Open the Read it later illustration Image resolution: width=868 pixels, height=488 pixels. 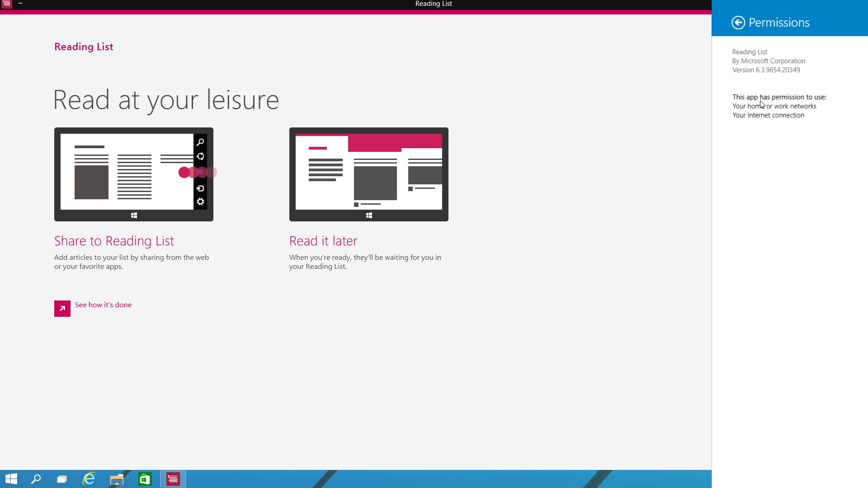(369, 174)
